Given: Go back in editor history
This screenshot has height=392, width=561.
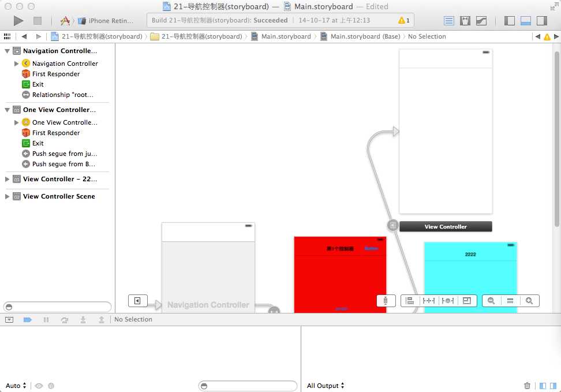Looking at the screenshot, I should tap(24, 36).
